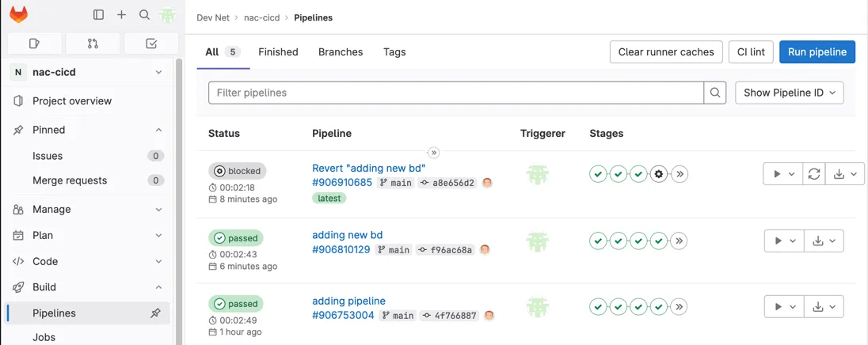This screenshot has height=345, width=868.
Task: Open manual actions dropdown for pipeline #906910685
Action: 782,174
